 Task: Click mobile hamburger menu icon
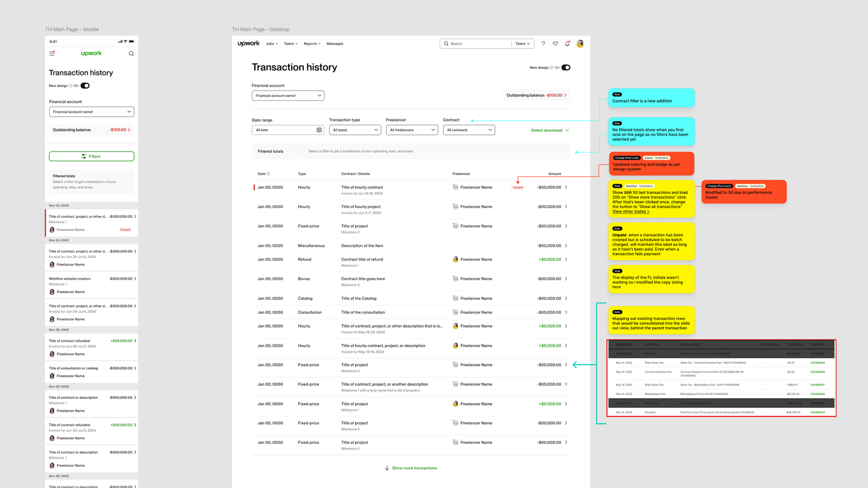[52, 53]
